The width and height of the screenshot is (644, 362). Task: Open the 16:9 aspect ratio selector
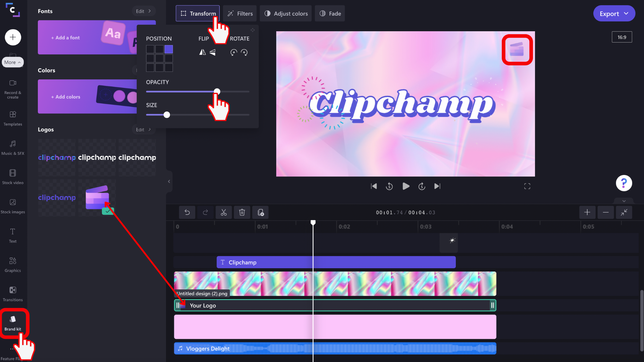tap(622, 37)
